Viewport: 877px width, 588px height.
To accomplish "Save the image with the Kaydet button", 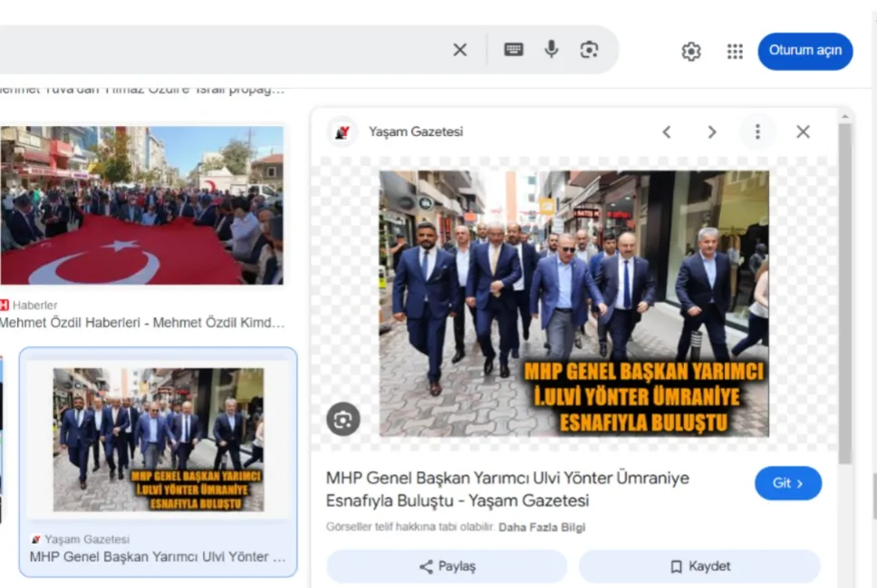I will tap(699, 565).
